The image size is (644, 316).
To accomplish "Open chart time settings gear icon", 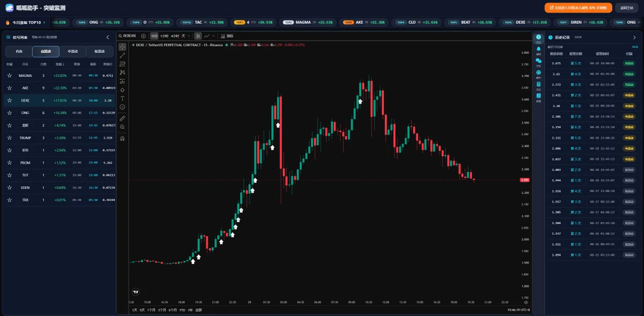I will coord(526,303).
